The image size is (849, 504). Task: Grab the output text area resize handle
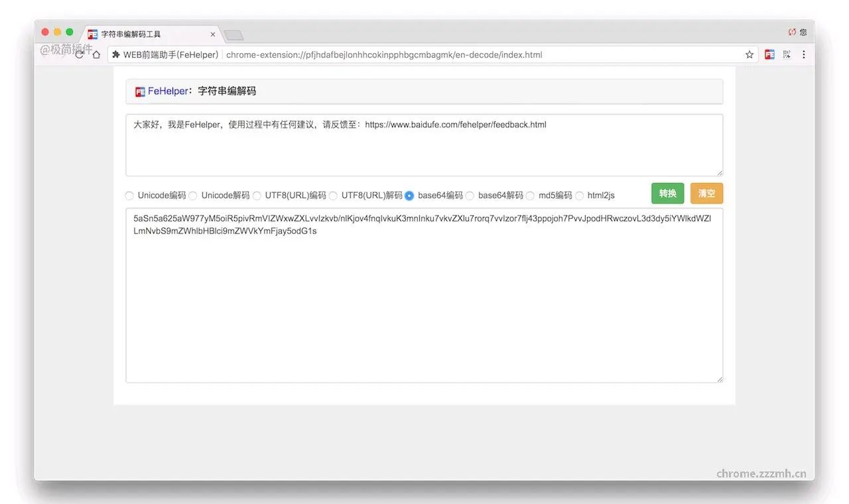point(719,379)
